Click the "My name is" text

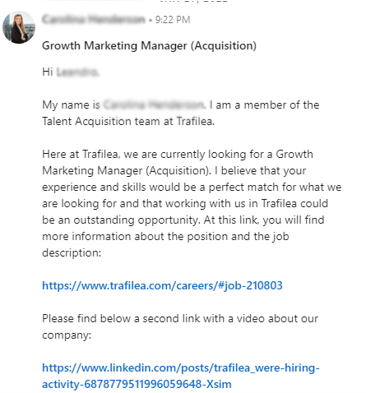[x=71, y=105]
